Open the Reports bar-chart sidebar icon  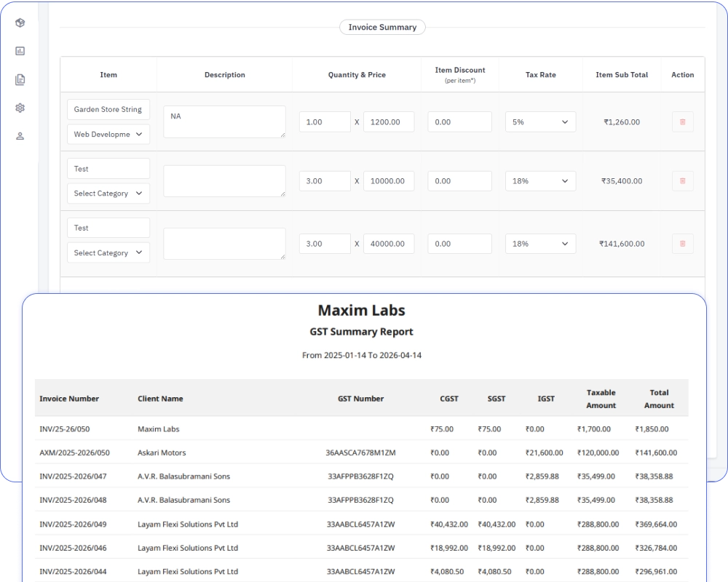point(20,51)
